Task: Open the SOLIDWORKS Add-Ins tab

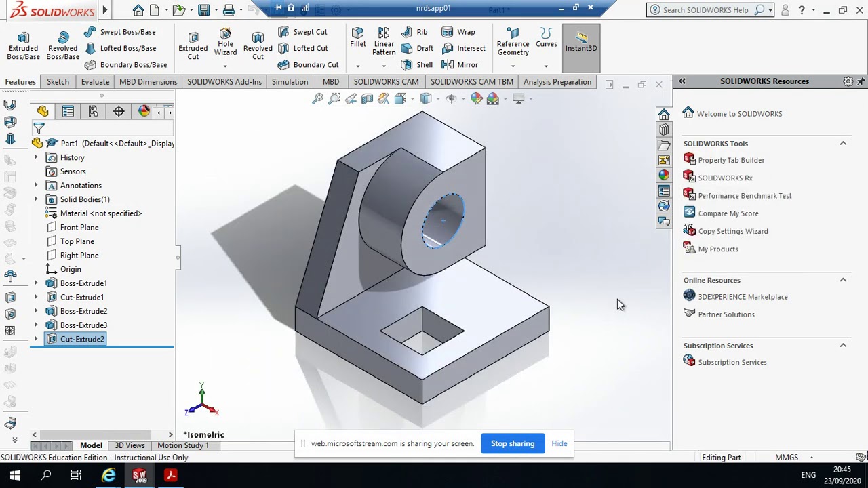Action: point(224,82)
